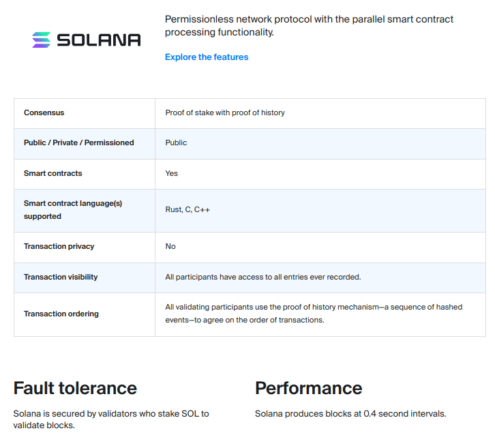The width and height of the screenshot is (495, 448).
Task: Click the Transaction ordering row label
Action: tap(61, 314)
